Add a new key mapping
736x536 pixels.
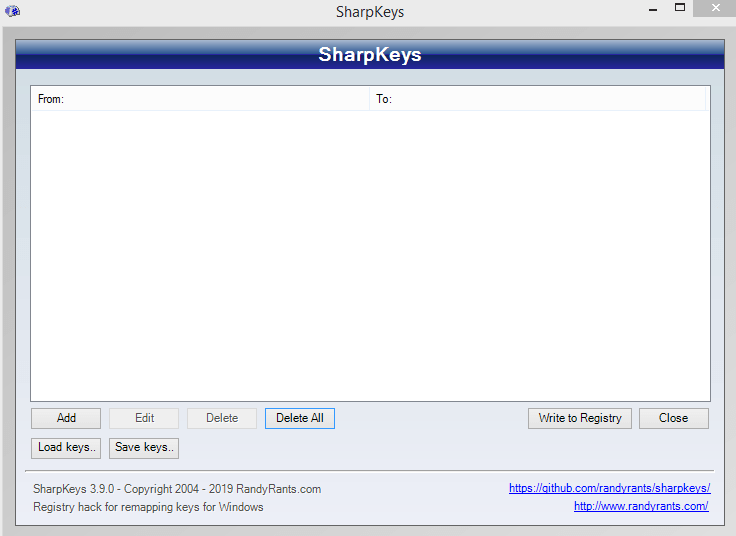(x=66, y=418)
